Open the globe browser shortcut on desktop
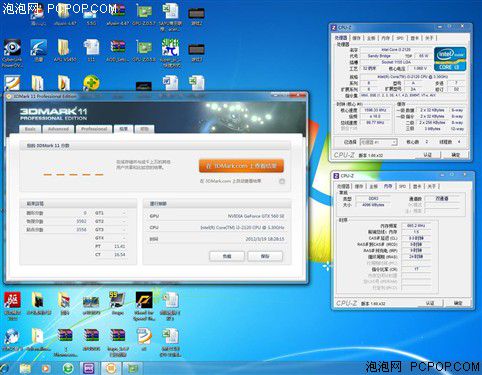Viewport: 482px width, 375px height. coord(12,339)
